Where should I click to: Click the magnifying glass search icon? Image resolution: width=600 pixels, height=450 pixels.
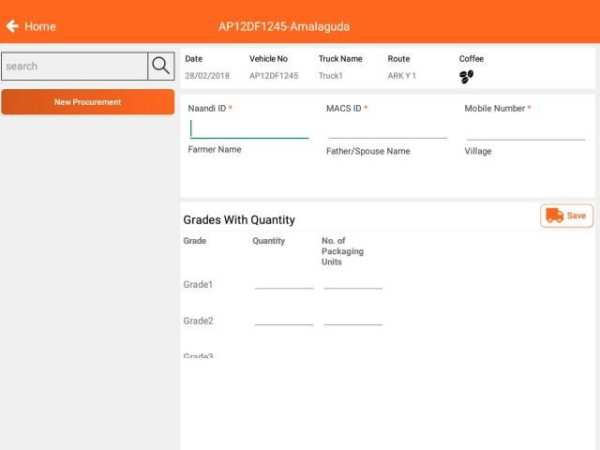coord(161,66)
